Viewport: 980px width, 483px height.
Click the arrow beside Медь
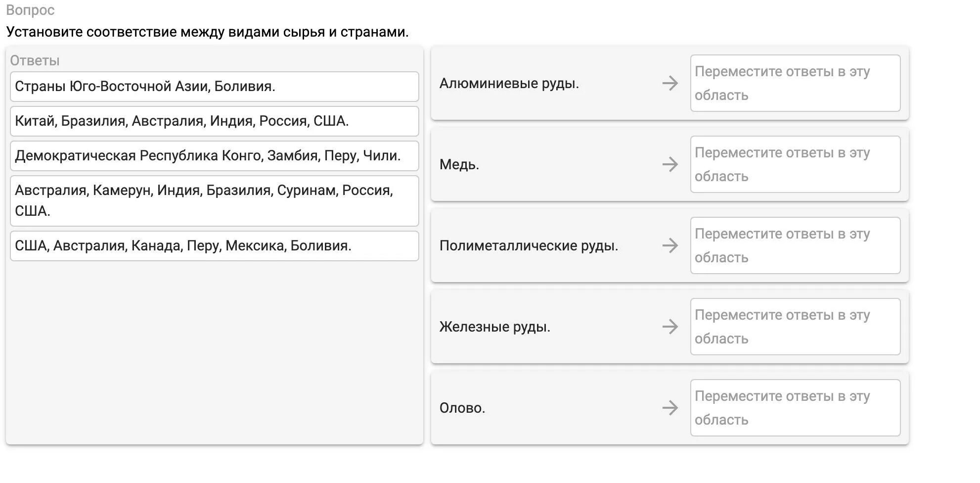tap(670, 164)
